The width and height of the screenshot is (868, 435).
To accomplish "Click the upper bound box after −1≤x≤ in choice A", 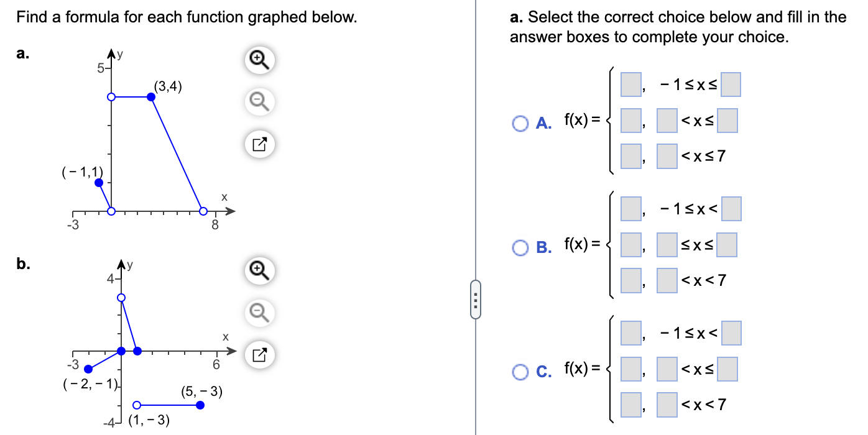I will point(730,84).
